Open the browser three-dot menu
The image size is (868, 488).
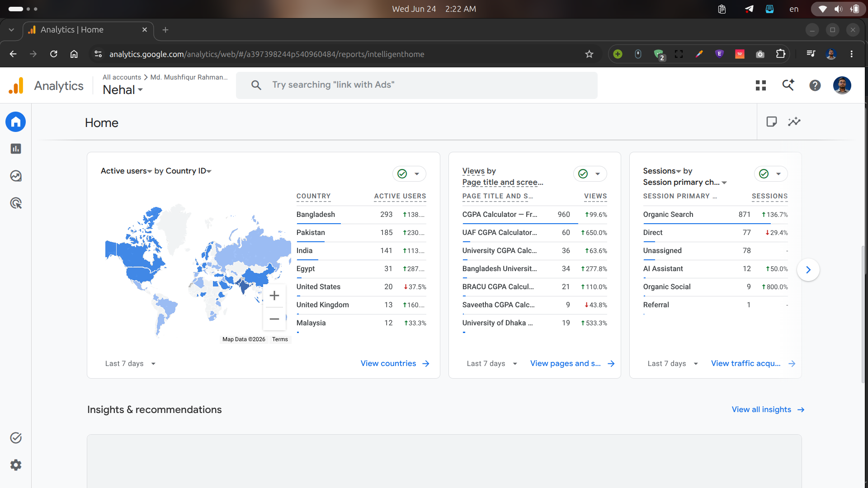click(x=852, y=54)
